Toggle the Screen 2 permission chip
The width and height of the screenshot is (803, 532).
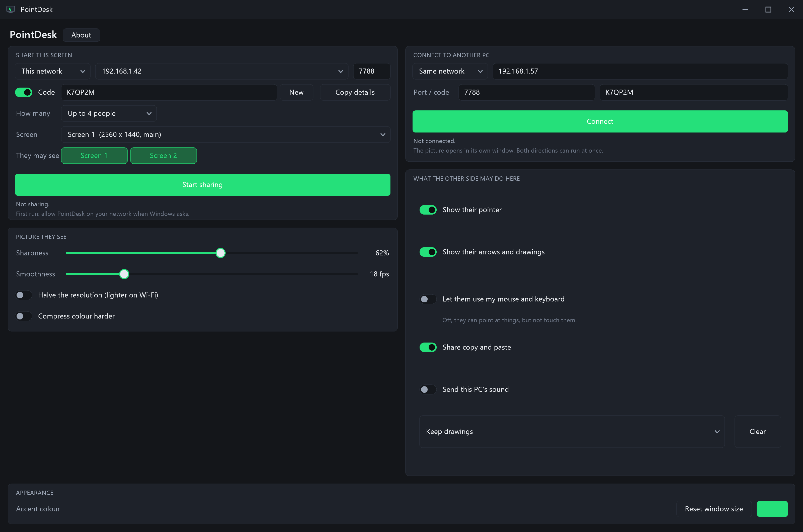coord(164,155)
